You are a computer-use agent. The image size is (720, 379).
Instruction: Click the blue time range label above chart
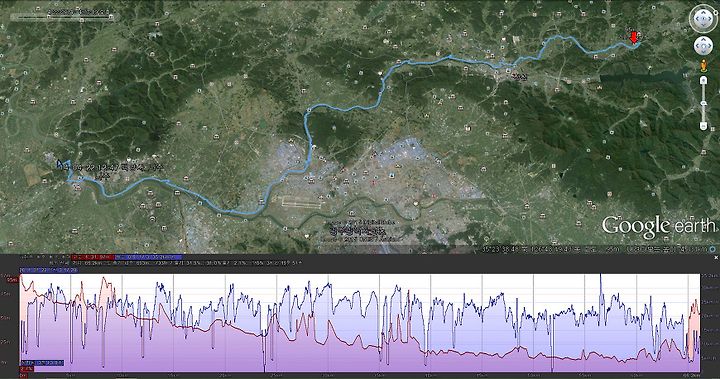(49, 270)
